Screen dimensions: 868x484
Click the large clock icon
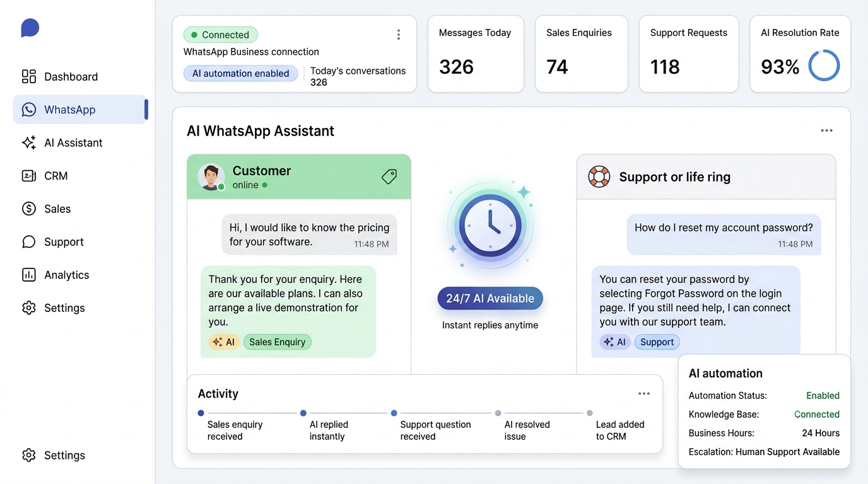[490, 225]
